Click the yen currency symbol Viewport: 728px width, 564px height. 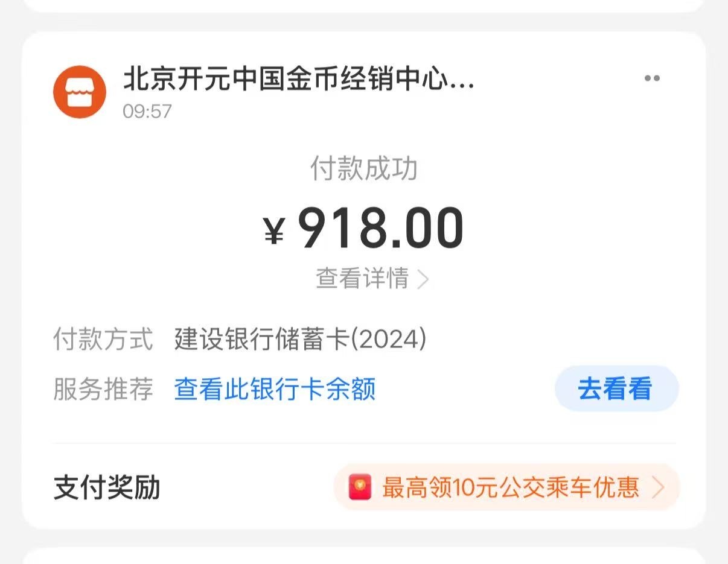(x=273, y=230)
